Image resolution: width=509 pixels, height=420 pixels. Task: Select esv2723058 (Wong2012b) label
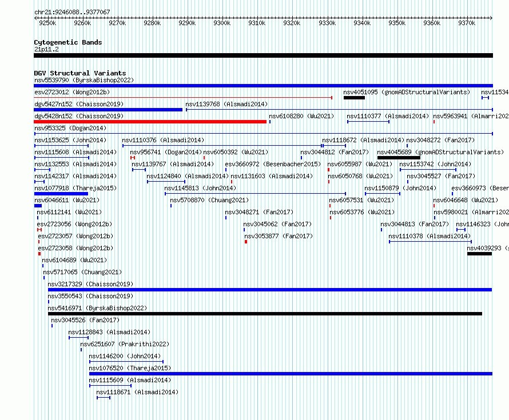75,248
